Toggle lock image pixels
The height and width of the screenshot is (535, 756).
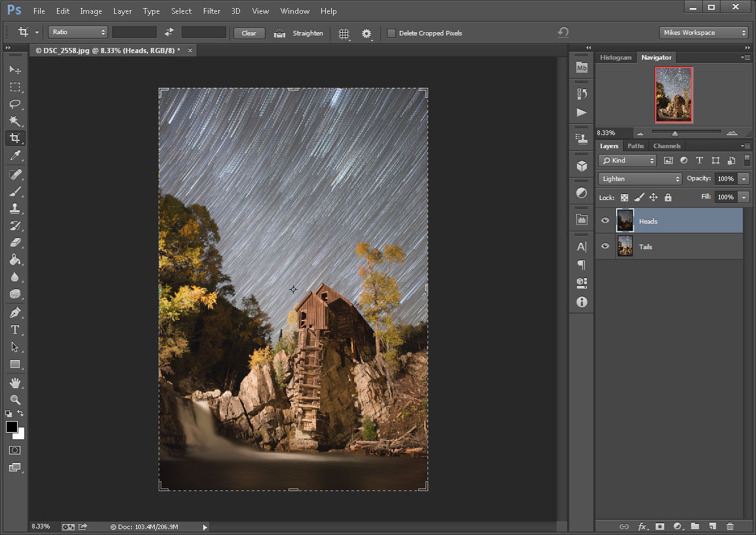(639, 197)
